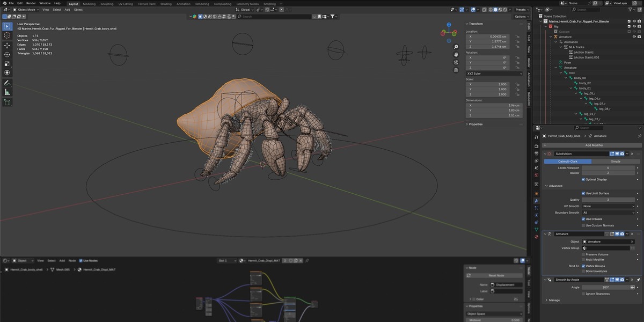The height and width of the screenshot is (322, 644).
Task: Open the Modifiers wrench properties tab
Action: 536,201
